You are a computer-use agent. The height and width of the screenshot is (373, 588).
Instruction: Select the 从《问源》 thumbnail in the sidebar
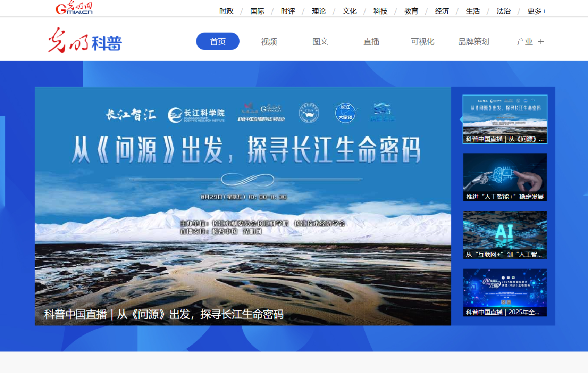(505, 119)
